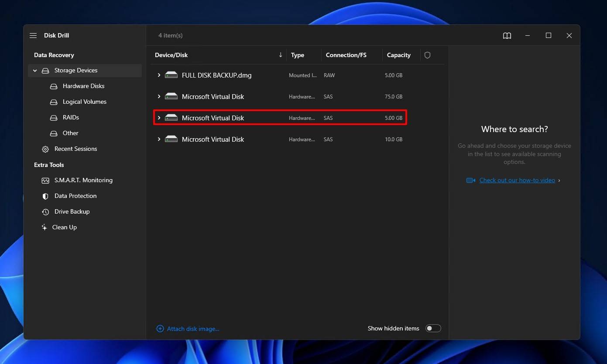Open Check out our how-to video link
Screen dimensions: 607x364
517,180
